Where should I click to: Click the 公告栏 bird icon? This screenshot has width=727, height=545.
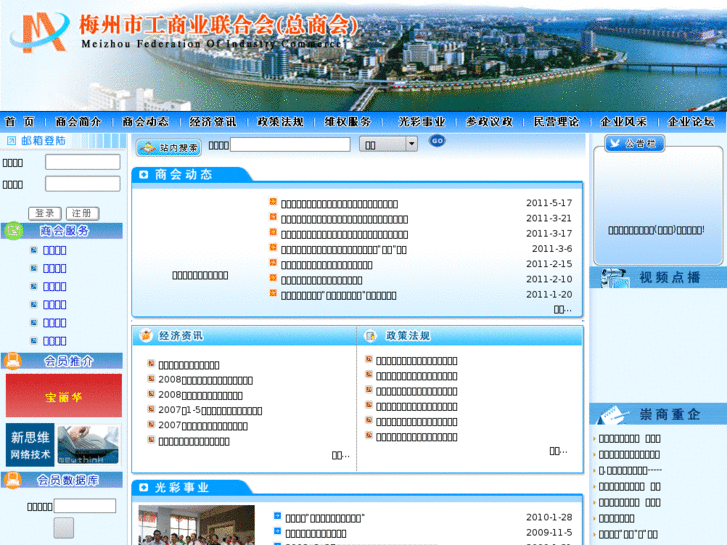tap(613, 144)
